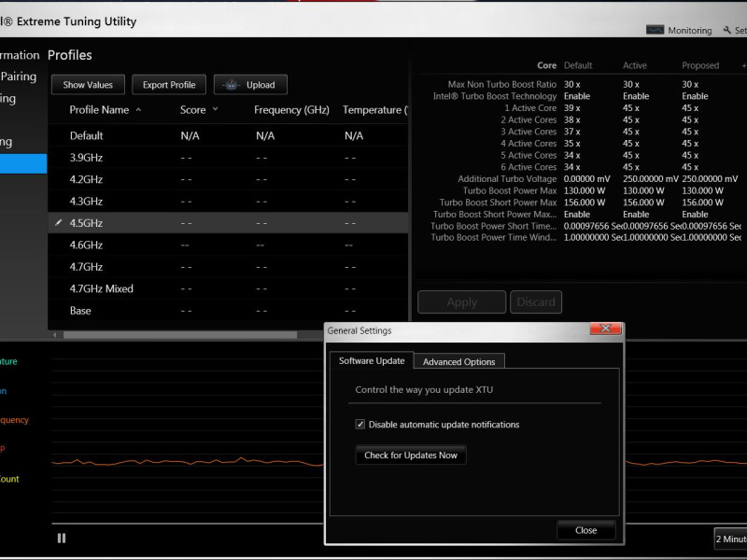
Task: Click the Export Profile button
Action: coord(169,85)
